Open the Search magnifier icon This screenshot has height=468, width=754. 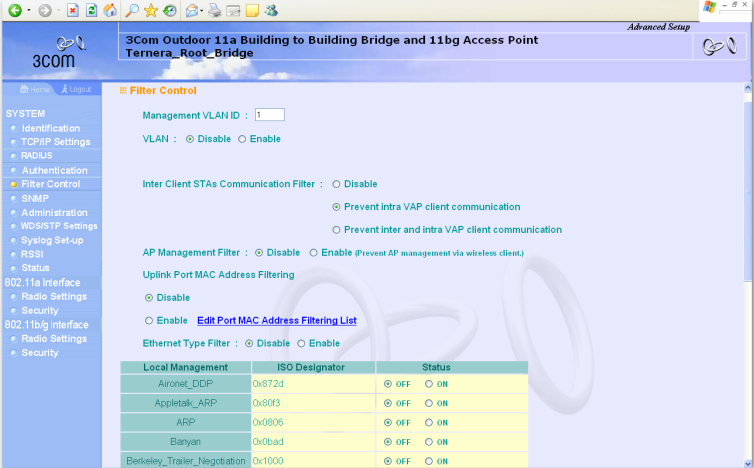(132, 10)
